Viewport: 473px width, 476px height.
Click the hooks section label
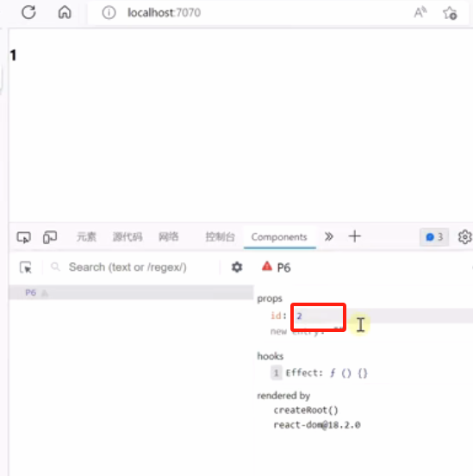click(x=271, y=356)
